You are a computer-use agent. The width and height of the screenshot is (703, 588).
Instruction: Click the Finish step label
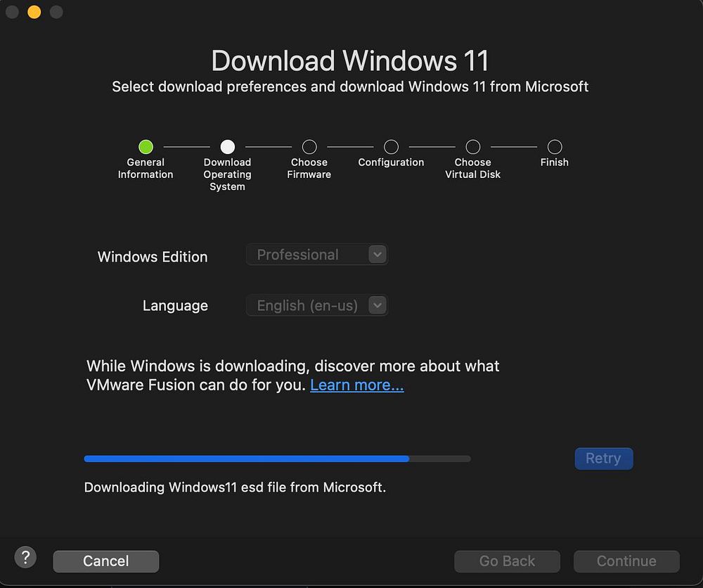555,162
